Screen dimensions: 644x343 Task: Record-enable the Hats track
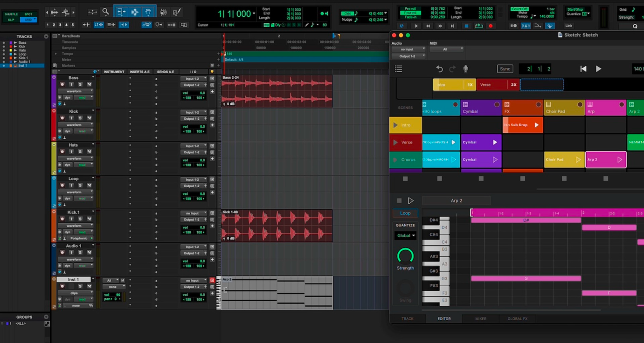pos(62,151)
